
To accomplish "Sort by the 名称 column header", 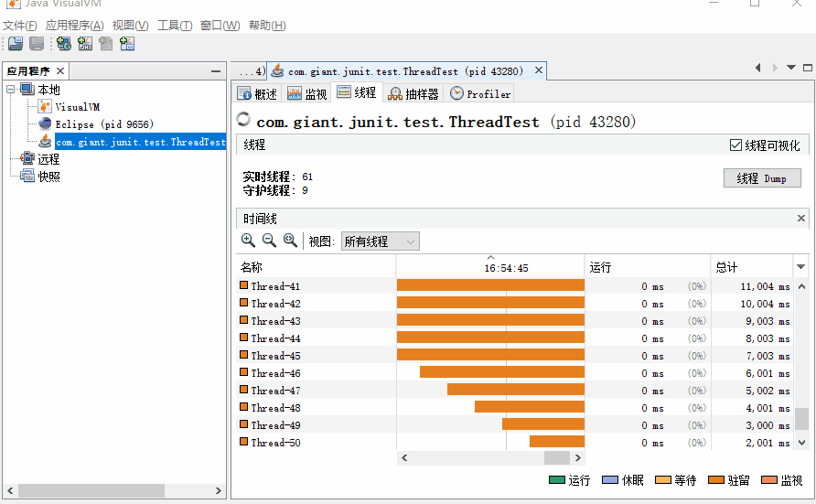I will [x=316, y=267].
